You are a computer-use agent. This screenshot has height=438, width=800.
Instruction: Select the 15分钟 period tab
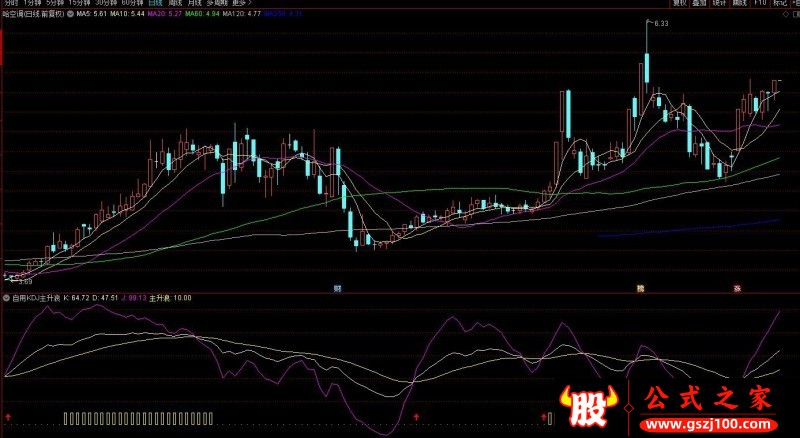(79, 3)
